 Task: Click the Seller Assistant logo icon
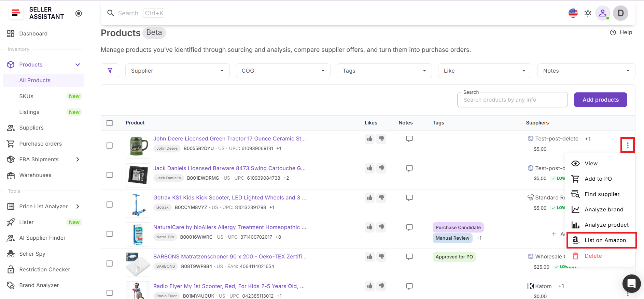click(x=15, y=13)
